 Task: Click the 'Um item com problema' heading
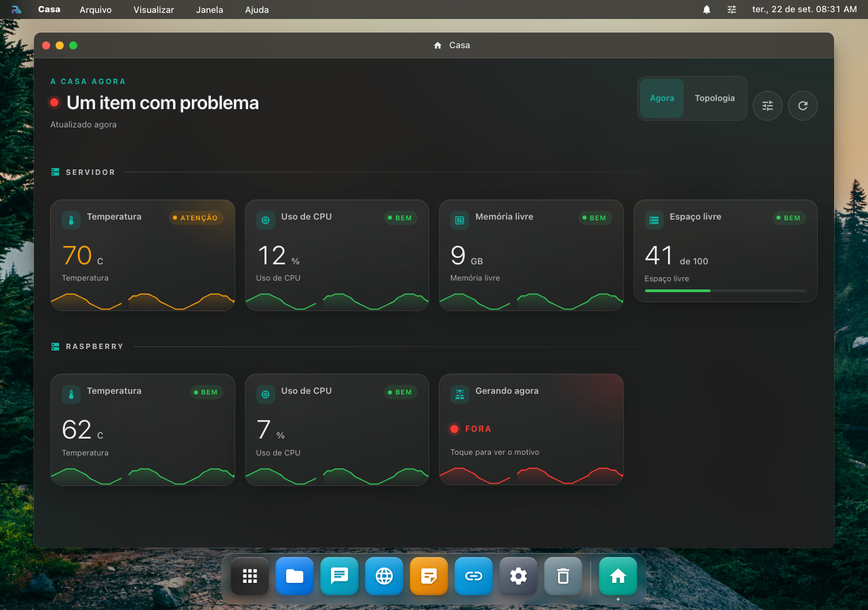coord(163,103)
